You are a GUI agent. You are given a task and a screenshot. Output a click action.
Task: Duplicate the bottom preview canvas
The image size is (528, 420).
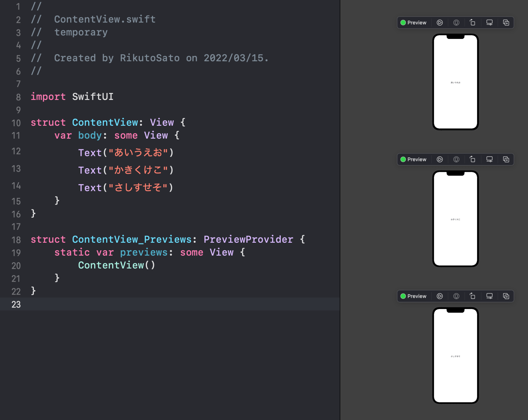tap(506, 296)
